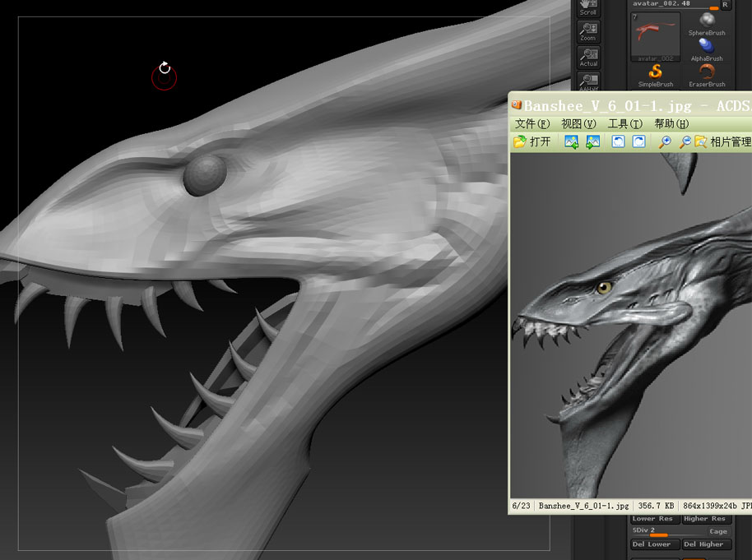Toggle the Cage button
Screen dimensions: 752x560
click(x=718, y=531)
